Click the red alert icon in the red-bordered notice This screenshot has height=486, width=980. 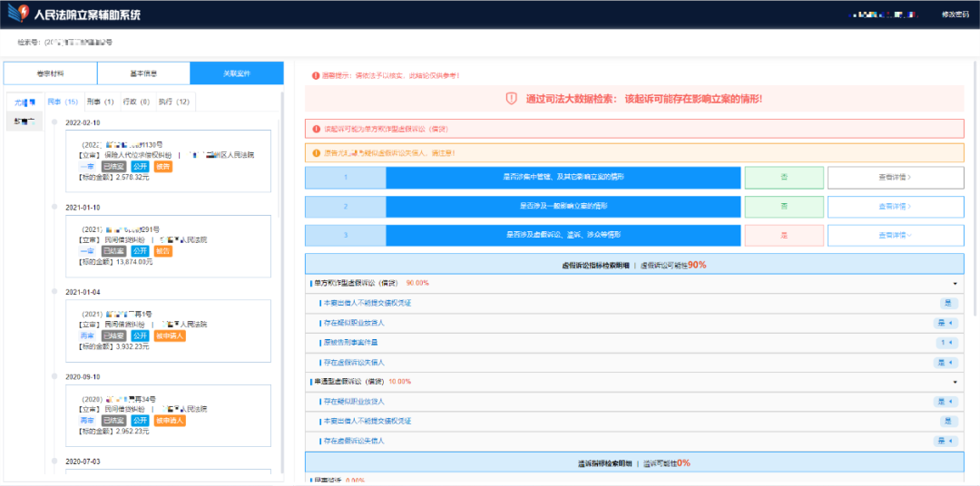[x=315, y=130]
